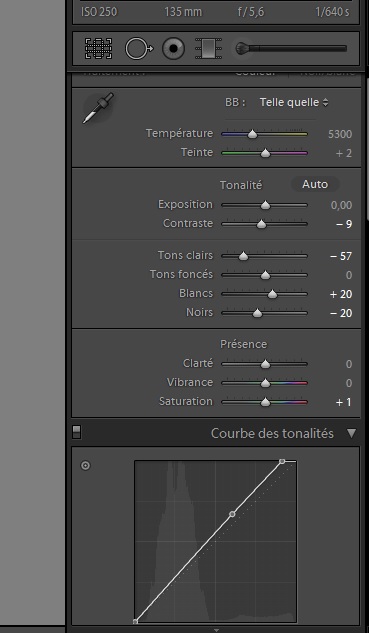Screen dimensions: 369x633
Task: Select the Adjustment Brush tool
Action: (x=291, y=48)
